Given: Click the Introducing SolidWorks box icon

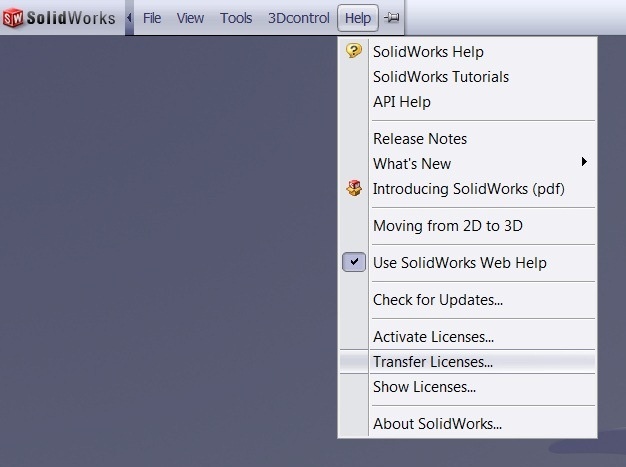Looking at the screenshot, I should (354, 188).
